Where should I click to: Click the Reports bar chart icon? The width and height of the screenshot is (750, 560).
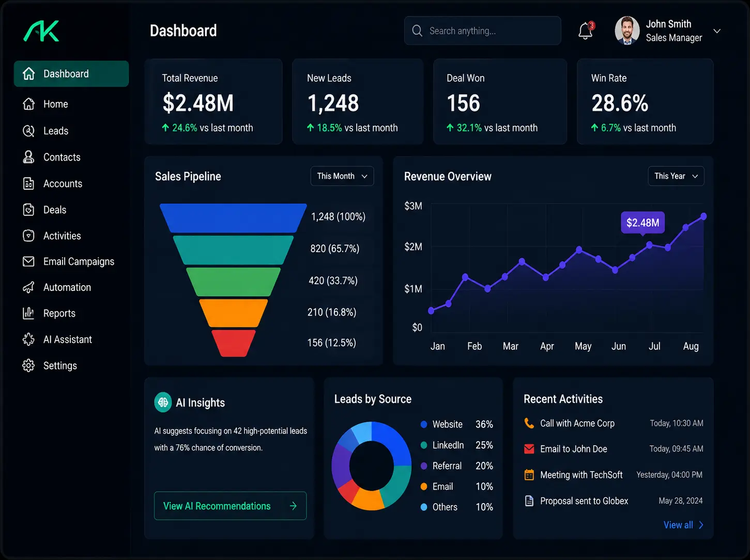29,313
